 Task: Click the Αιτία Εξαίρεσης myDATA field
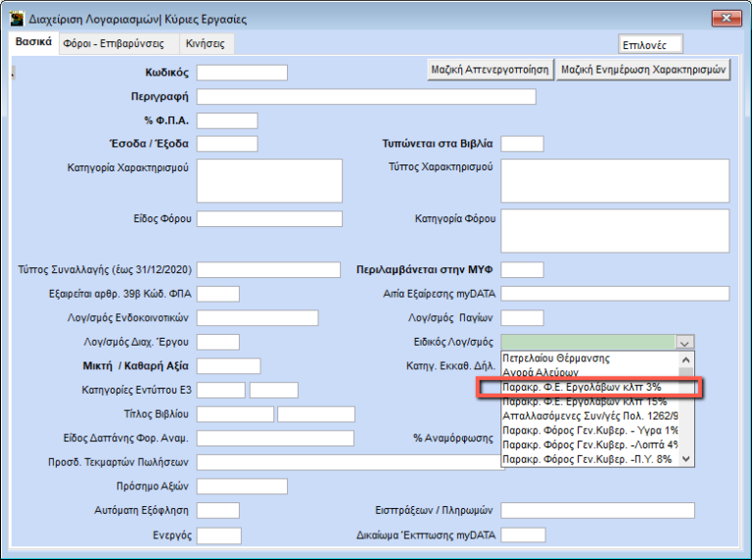pos(615,294)
